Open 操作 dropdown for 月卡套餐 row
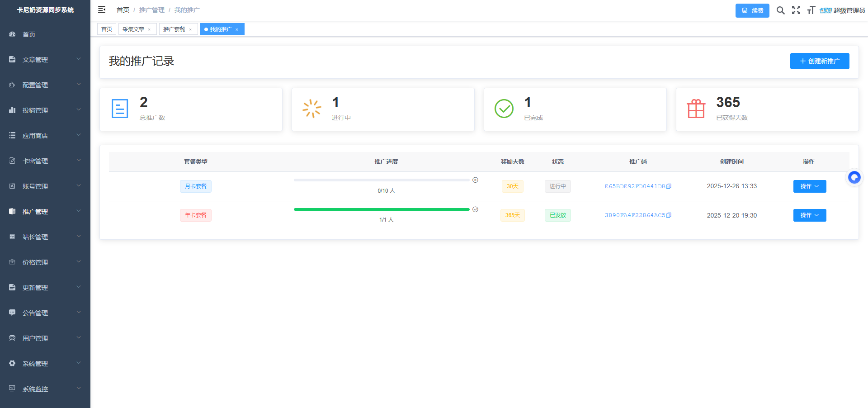The width and height of the screenshot is (868, 408). click(x=809, y=186)
